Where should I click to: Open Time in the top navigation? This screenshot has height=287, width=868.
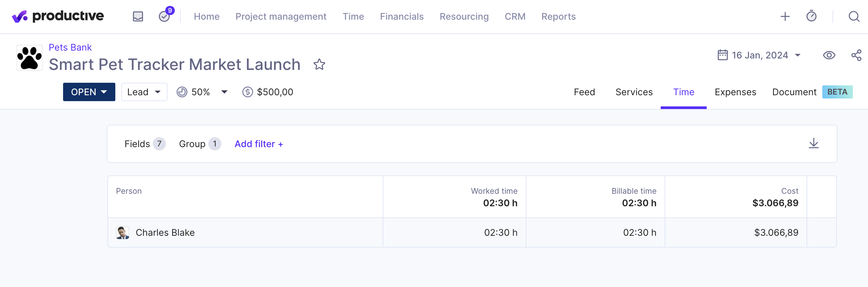(x=353, y=16)
